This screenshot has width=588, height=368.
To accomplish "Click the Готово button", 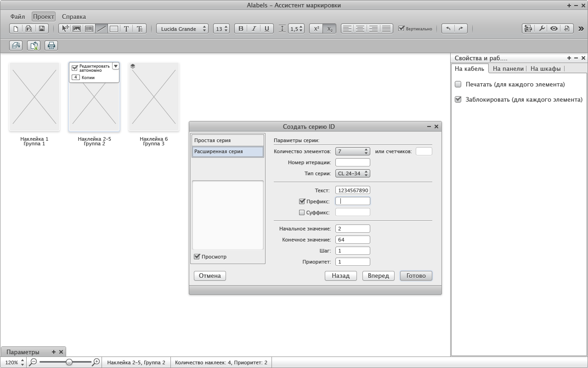I will pos(416,276).
